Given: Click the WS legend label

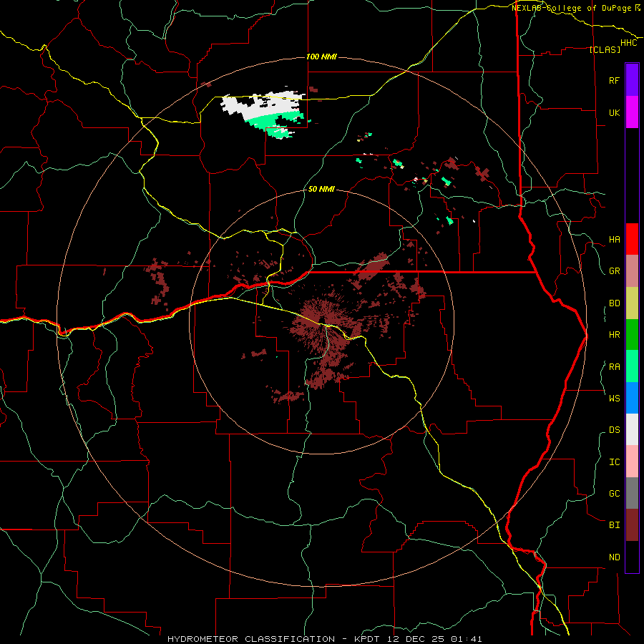Looking at the screenshot, I should coord(614,398).
